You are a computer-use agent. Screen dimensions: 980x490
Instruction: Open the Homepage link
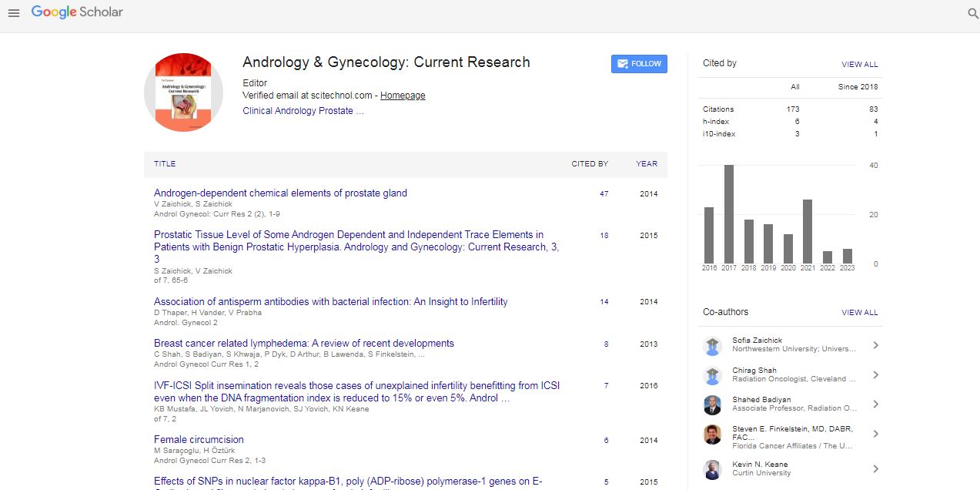[403, 96]
